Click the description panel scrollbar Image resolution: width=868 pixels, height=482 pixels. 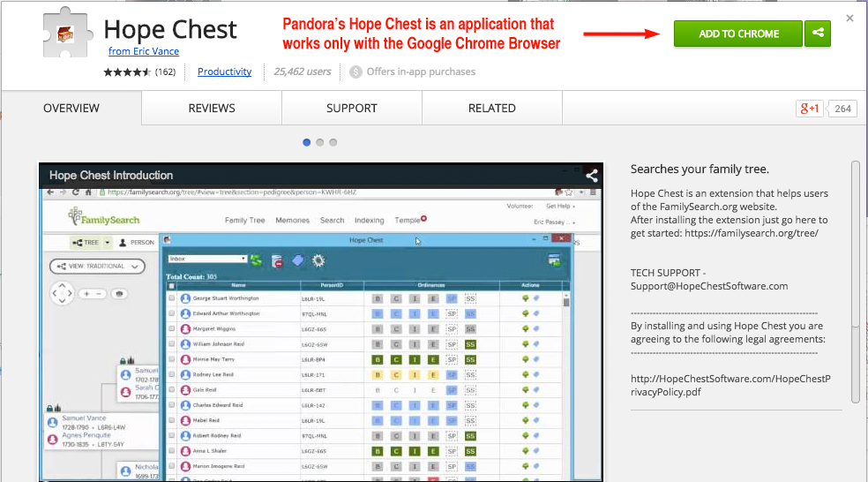856,282
